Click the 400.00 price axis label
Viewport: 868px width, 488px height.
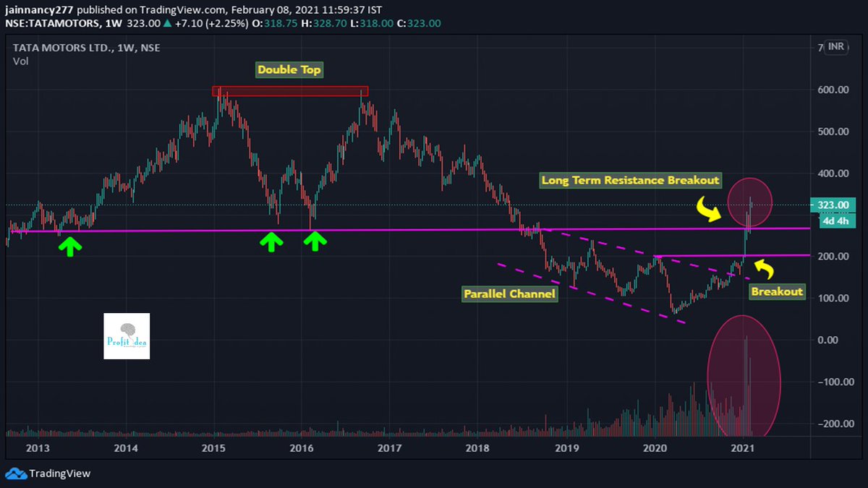pyautogui.click(x=833, y=174)
